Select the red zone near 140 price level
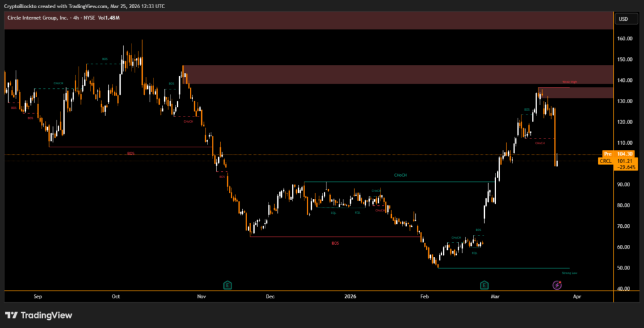 396,74
